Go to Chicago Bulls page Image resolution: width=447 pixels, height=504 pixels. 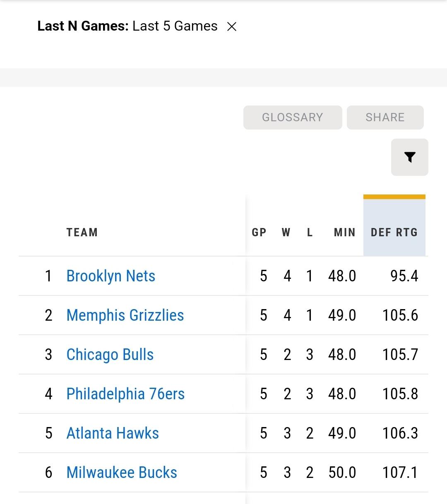tap(110, 355)
